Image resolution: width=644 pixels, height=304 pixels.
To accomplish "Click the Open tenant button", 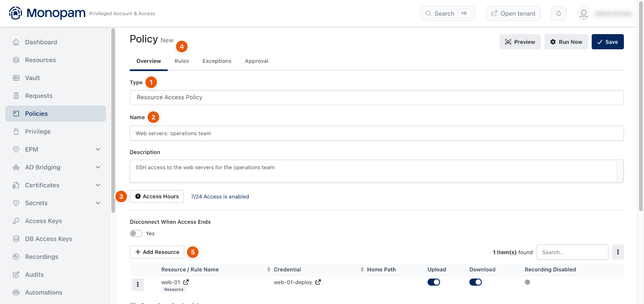I will [513, 14].
